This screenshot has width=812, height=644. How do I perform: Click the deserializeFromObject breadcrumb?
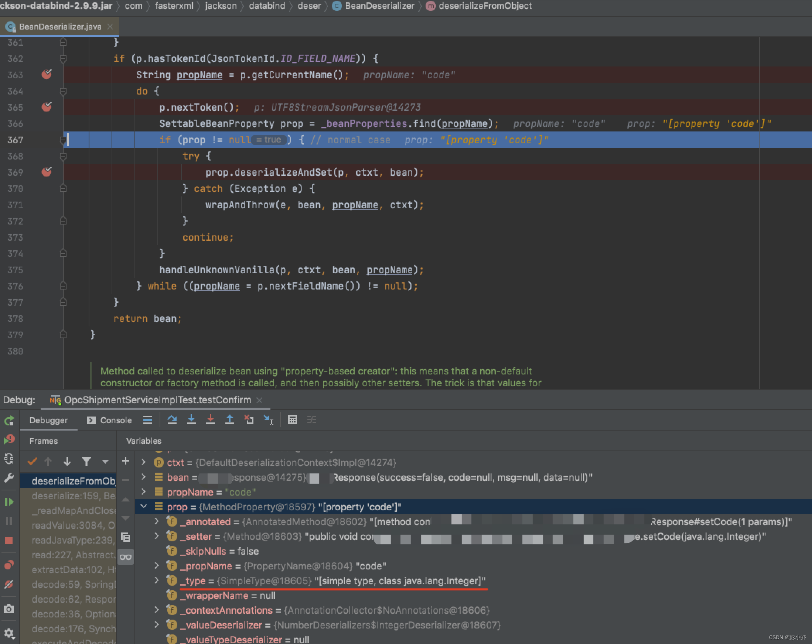485,6
